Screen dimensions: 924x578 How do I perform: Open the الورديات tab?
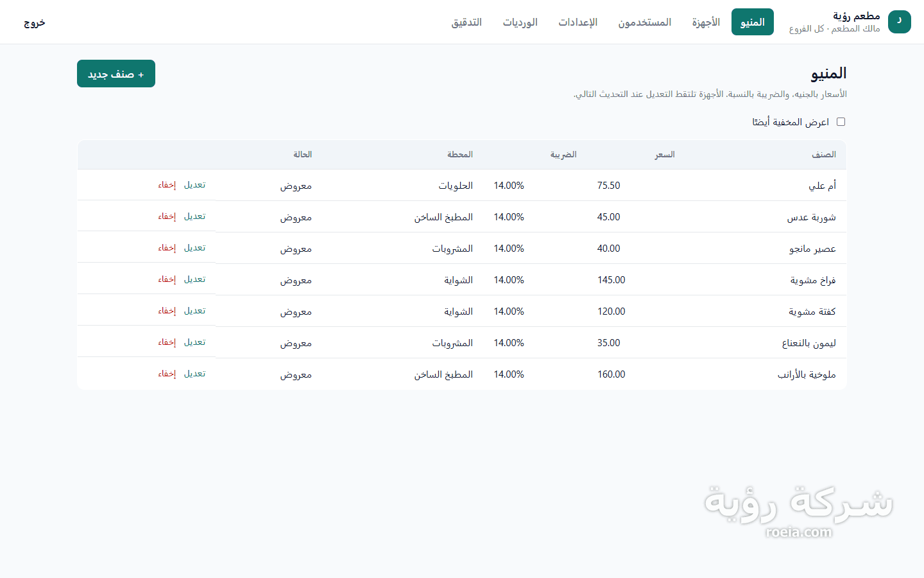click(520, 22)
